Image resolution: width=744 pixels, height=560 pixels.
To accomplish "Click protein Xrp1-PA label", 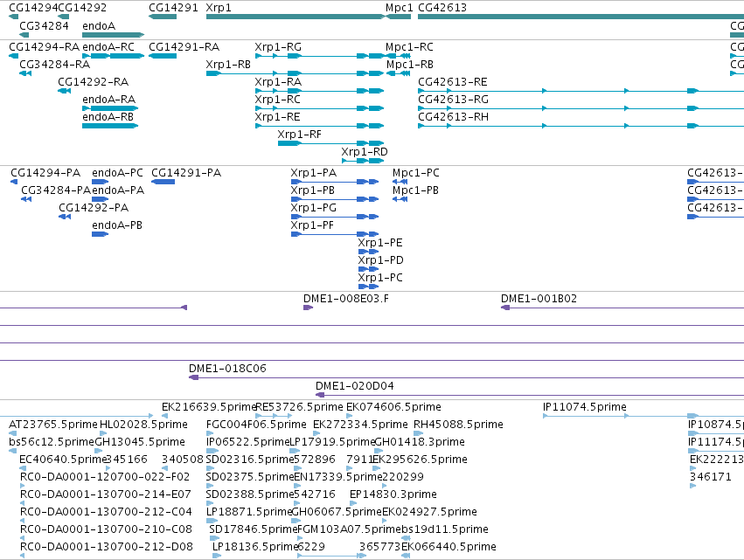I will 314,173.
